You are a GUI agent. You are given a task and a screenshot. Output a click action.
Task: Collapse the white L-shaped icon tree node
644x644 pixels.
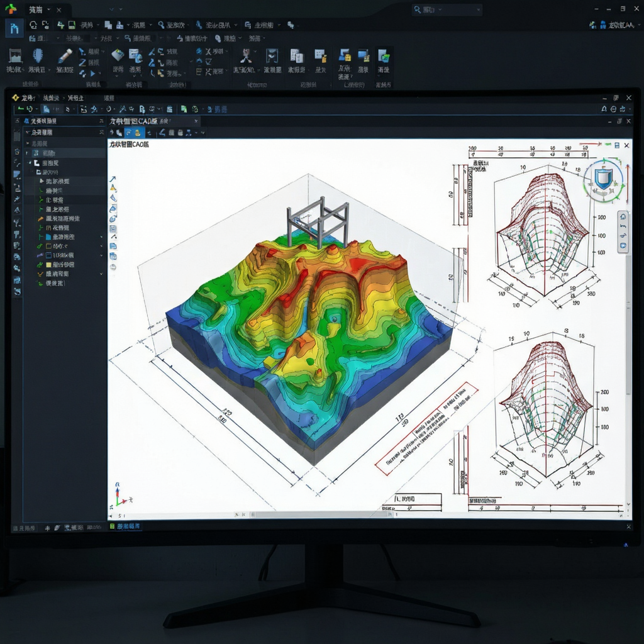[x=30, y=163]
